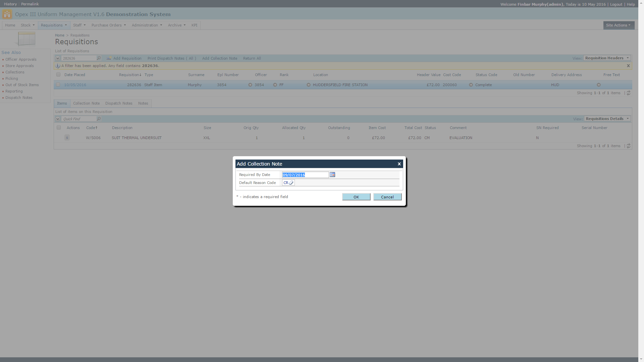
Task: Switch to the Dispatch Notes tab
Action: pos(119,104)
